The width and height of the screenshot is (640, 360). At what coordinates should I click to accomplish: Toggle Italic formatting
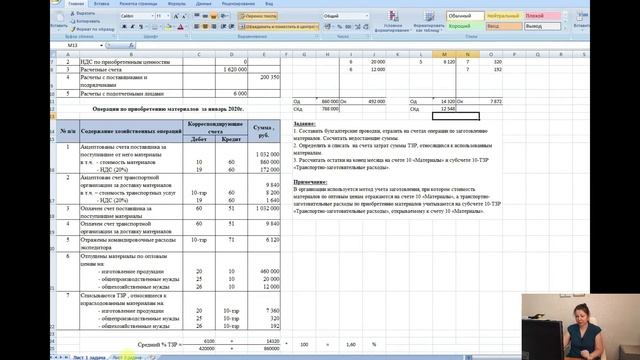point(132,27)
